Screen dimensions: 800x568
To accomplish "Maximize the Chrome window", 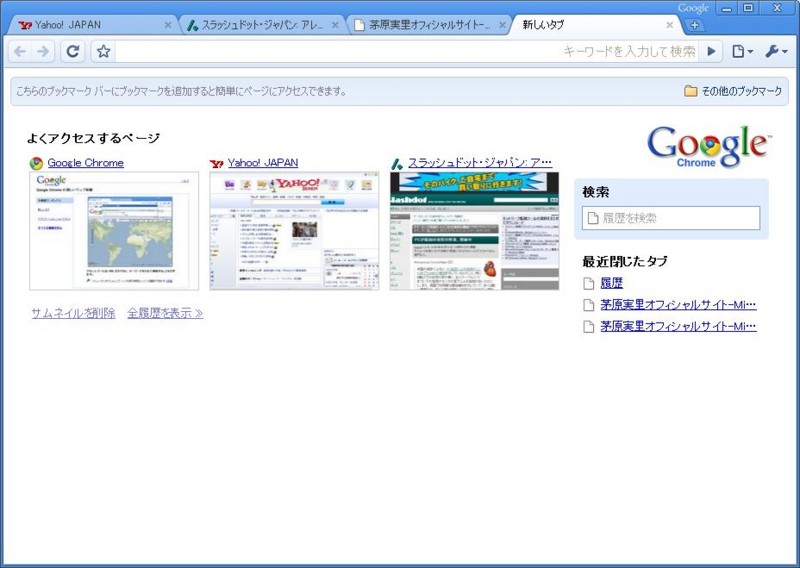I will [x=748, y=8].
